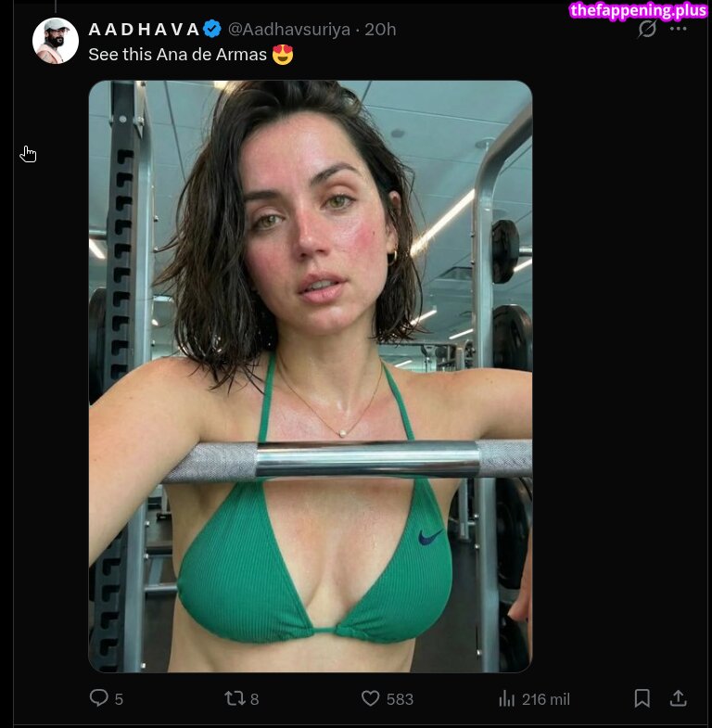
Task: Like the tweet with the heart icon
Action: 370,698
